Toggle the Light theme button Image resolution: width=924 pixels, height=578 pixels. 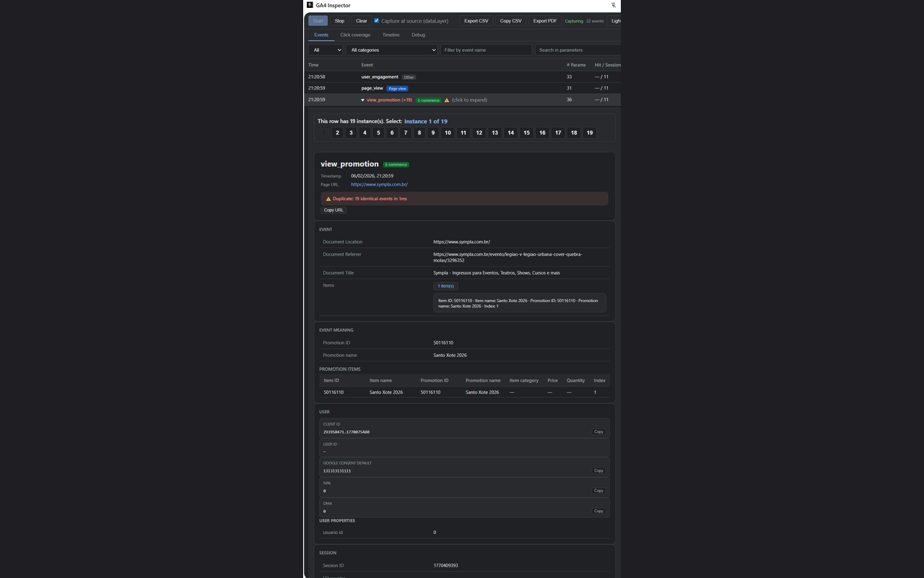click(x=616, y=21)
